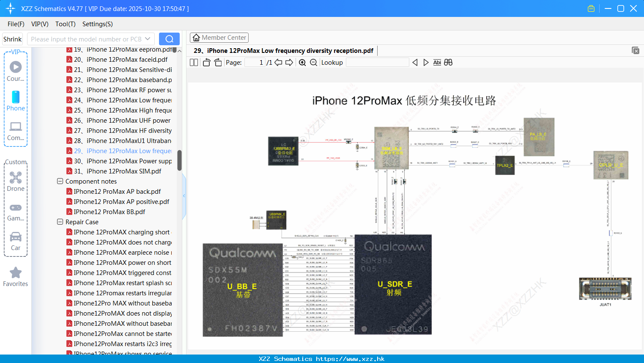Rotate the page clockwise
Viewport: 644px width, 363px height.
coord(218,63)
